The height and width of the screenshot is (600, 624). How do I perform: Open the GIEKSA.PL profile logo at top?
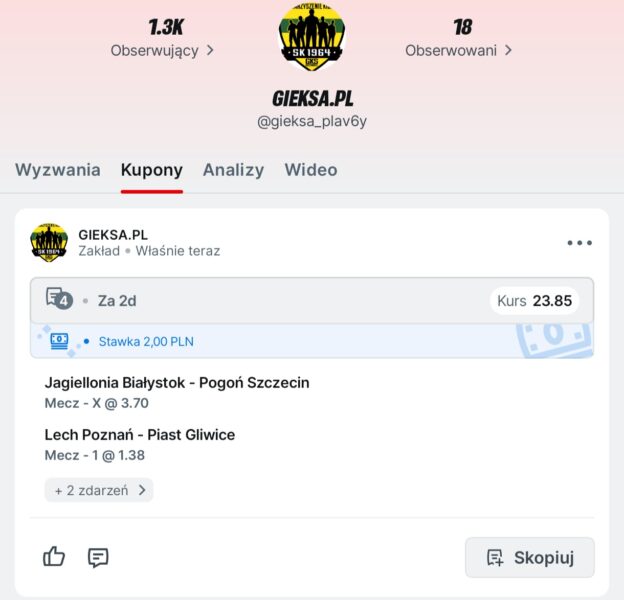312,37
